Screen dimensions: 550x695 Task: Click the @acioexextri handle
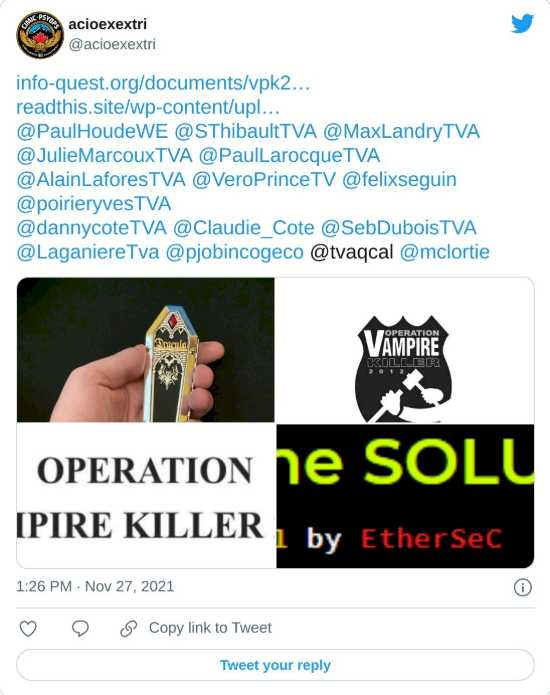coord(112,44)
